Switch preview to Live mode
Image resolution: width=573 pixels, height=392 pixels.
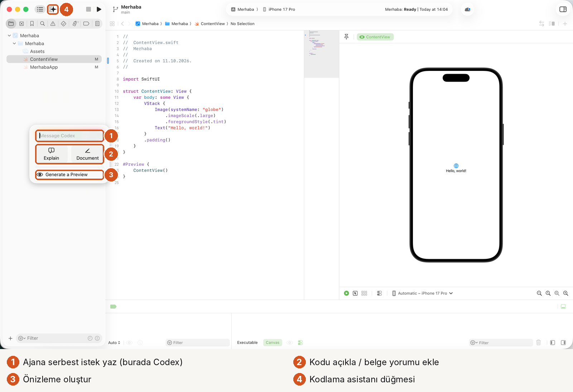pos(346,293)
